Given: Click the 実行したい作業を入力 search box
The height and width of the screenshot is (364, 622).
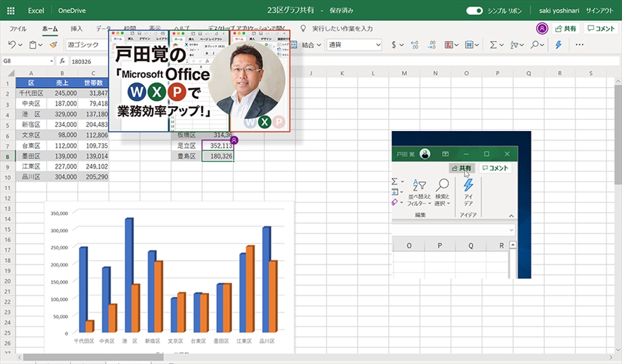Looking at the screenshot, I should coord(342,28).
